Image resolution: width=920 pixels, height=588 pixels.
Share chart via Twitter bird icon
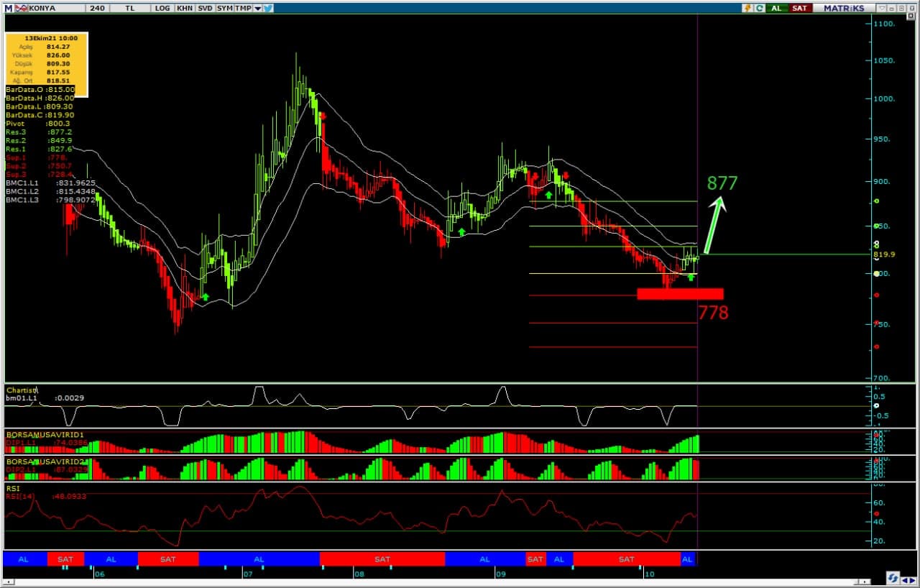coord(268,8)
